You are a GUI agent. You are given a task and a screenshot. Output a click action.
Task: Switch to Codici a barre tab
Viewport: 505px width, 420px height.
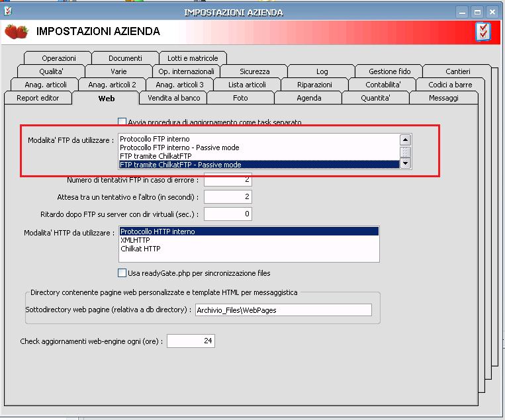pyautogui.click(x=450, y=85)
